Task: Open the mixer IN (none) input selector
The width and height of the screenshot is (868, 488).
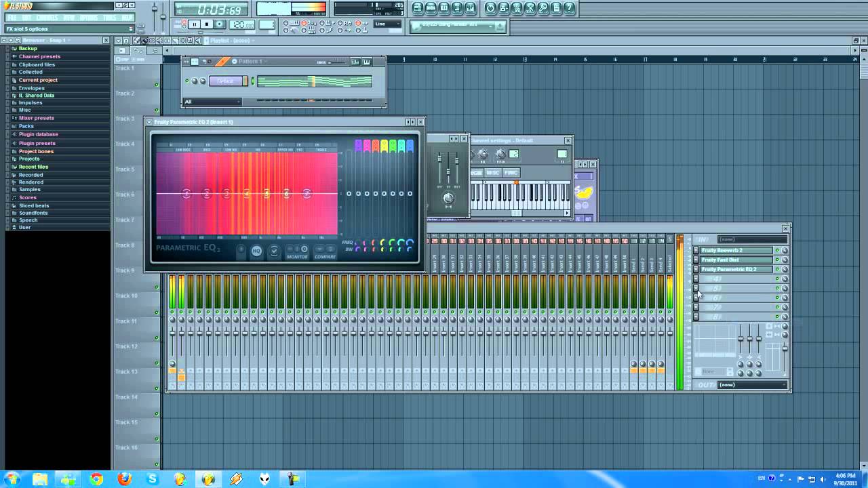Action: pyautogui.click(x=752, y=239)
